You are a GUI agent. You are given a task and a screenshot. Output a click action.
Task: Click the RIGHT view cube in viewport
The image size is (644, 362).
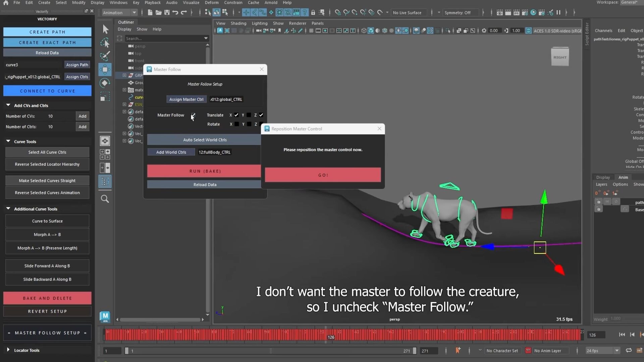click(x=560, y=57)
